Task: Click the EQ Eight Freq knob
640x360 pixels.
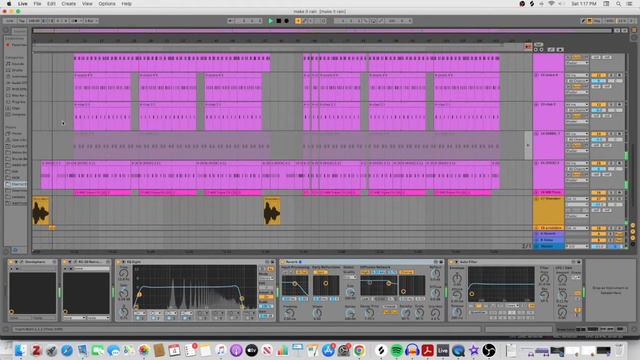Action: click(x=124, y=274)
